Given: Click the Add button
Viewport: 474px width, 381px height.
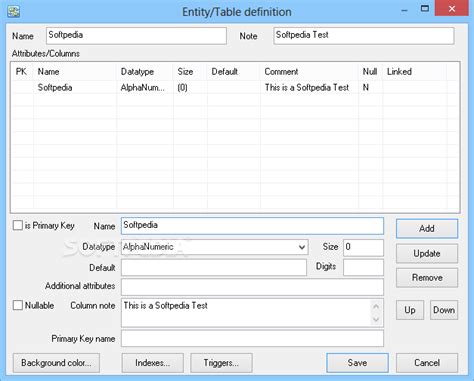Looking at the screenshot, I should pyautogui.click(x=427, y=228).
